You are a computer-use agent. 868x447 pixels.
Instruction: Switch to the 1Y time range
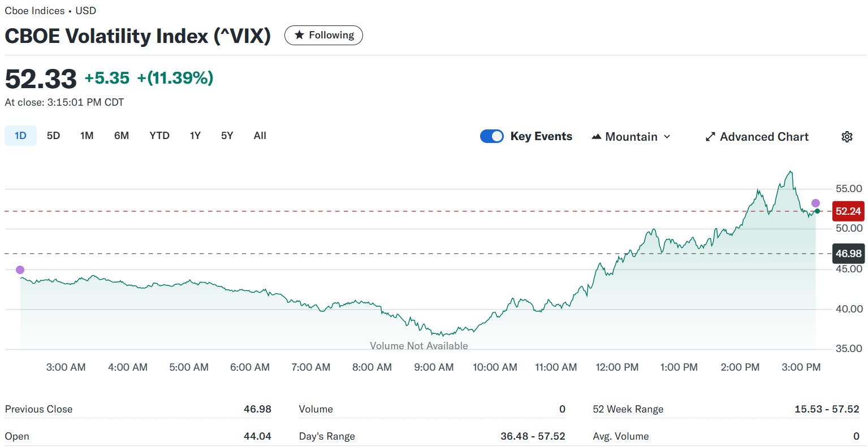click(x=195, y=136)
